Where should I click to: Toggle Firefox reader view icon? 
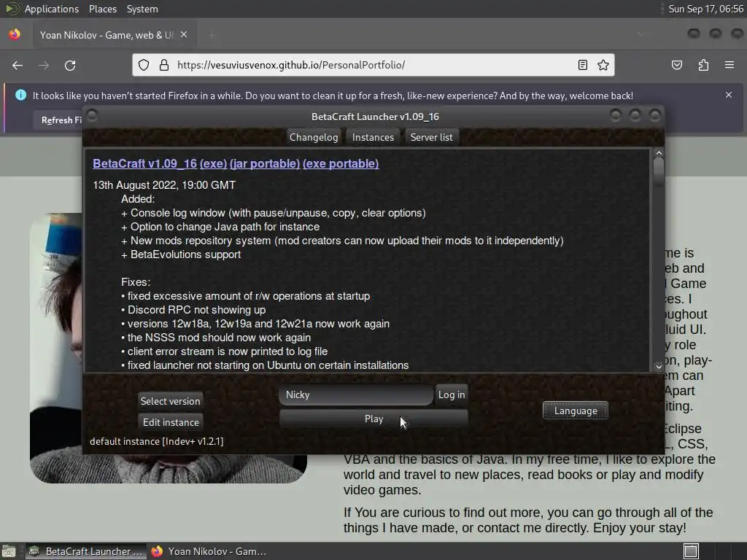(582, 65)
